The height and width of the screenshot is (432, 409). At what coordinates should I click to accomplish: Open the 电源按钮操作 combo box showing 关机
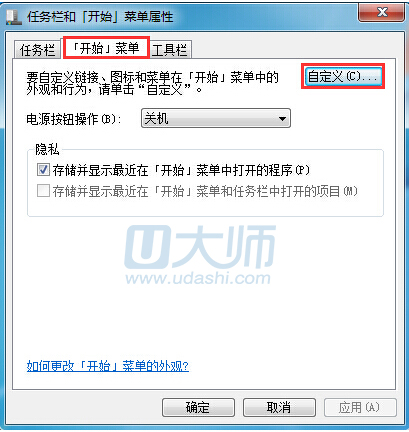[216, 118]
